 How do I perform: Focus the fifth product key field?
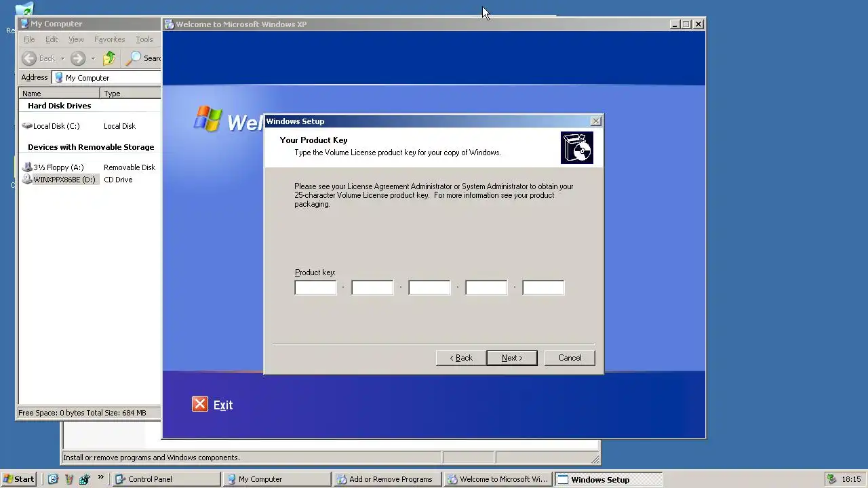(543, 287)
